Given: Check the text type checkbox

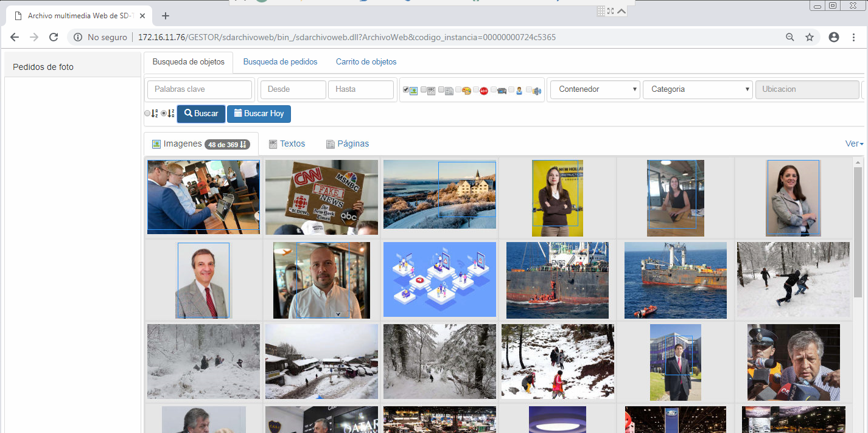Looking at the screenshot, I should pyautogui.click(x=424, y=89).
